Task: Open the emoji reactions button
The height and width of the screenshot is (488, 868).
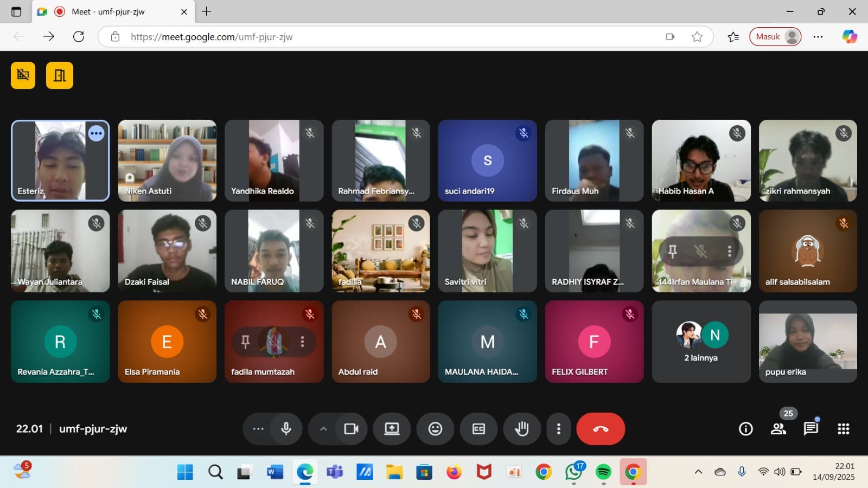Action: pos(435,429)
